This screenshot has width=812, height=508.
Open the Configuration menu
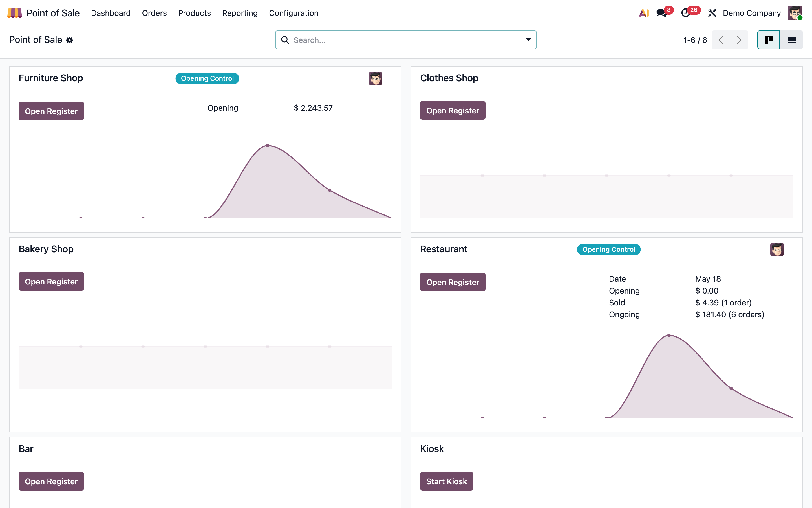294,13
